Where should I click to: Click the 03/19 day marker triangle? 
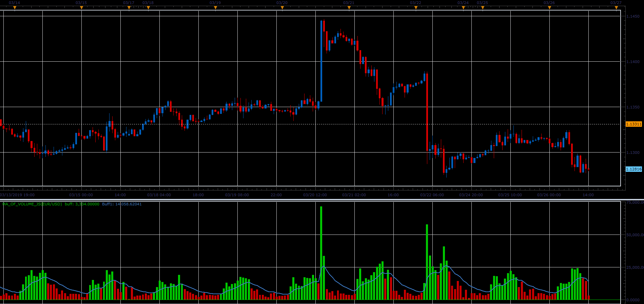[215, 8]
